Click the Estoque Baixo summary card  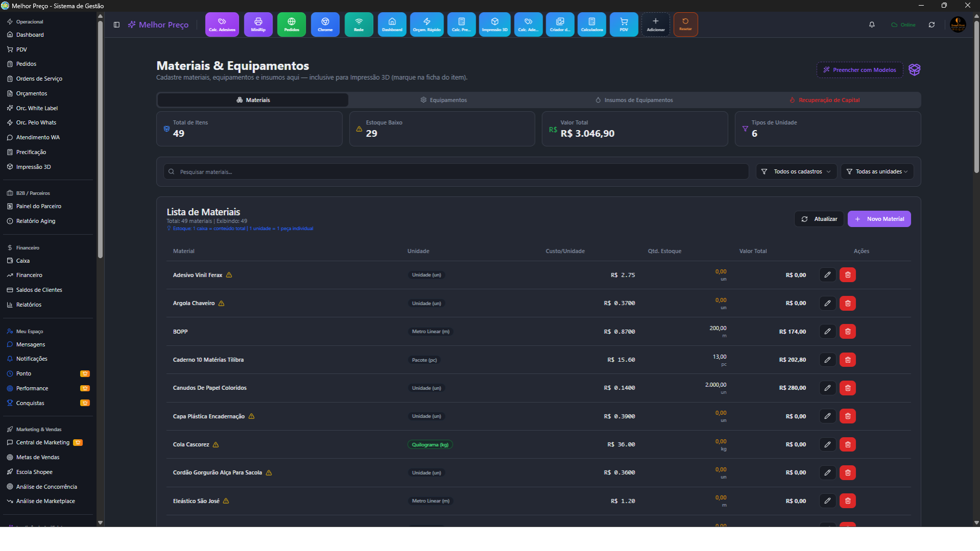(x=442, y=129)
